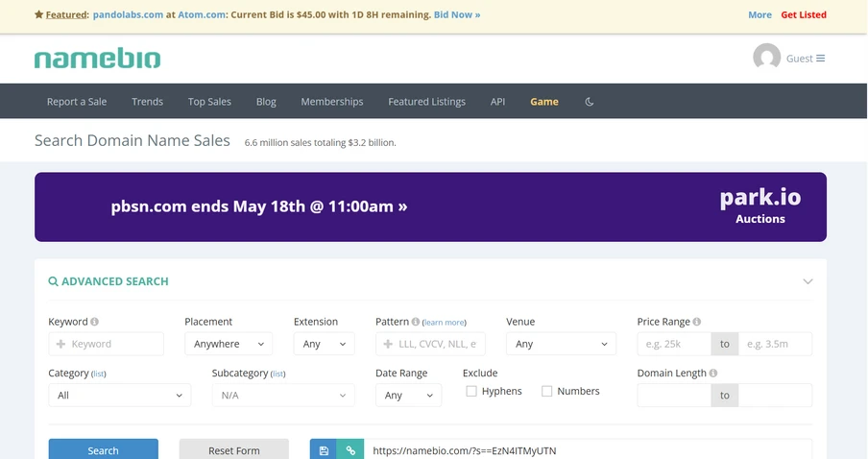Click the Keyword info icon
The image size is (868, 459).
pyautogui.click(x=95, y=322)
